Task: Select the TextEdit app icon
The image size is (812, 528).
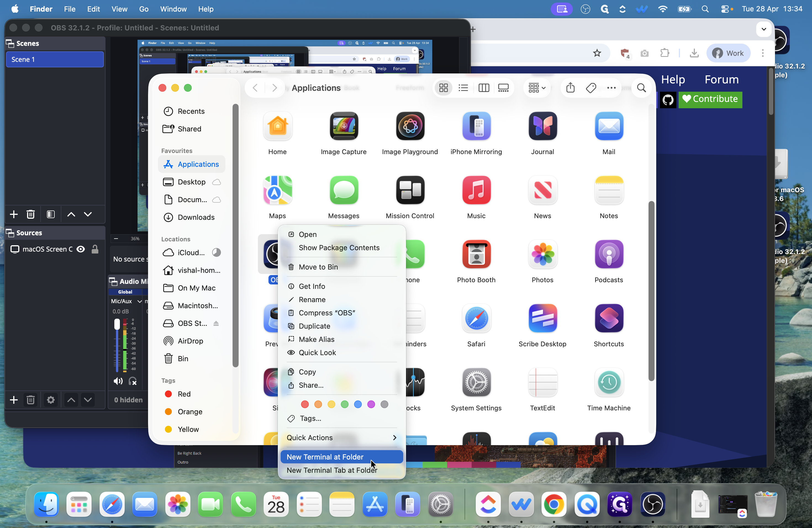Action: point(542,382)
